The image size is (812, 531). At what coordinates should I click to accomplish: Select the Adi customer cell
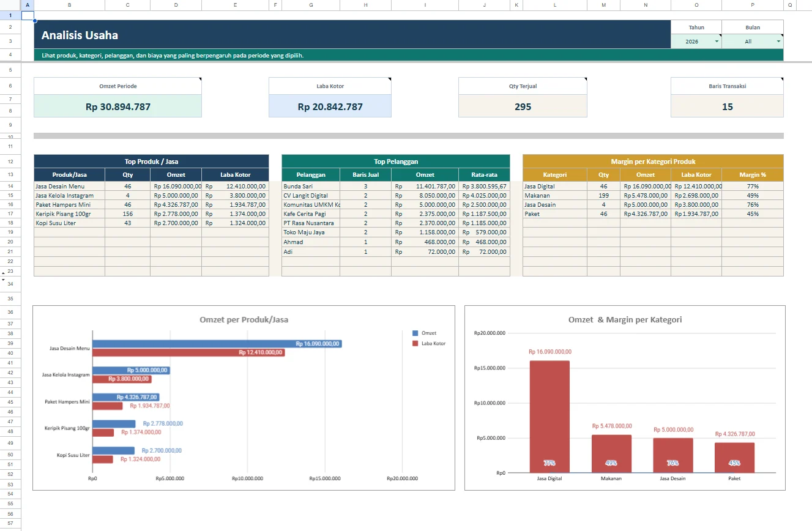pos(311,251)
